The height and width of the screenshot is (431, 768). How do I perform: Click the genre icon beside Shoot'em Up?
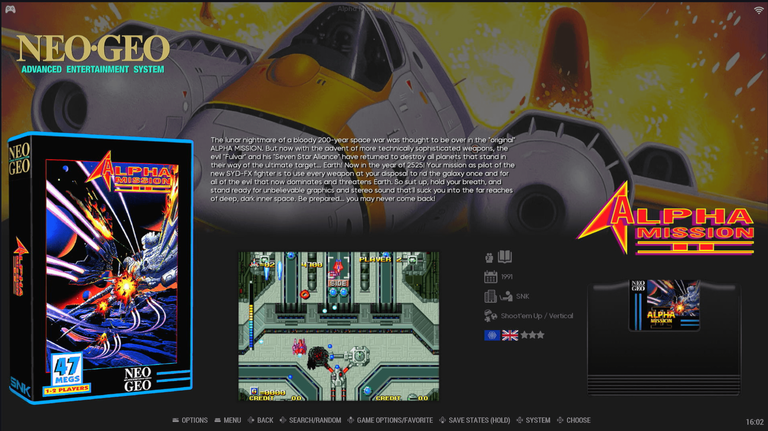click(x=490, y=316)
